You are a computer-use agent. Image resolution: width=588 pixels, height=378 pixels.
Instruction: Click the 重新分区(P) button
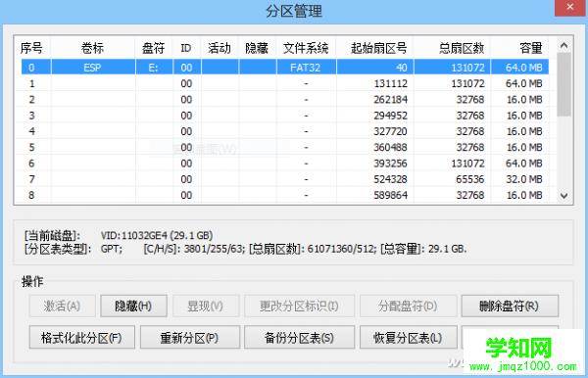[x=190, y=338]
